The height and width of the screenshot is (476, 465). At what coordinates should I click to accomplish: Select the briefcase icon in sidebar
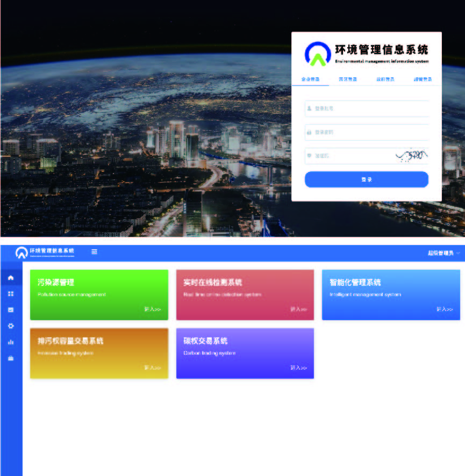(11, 358)
